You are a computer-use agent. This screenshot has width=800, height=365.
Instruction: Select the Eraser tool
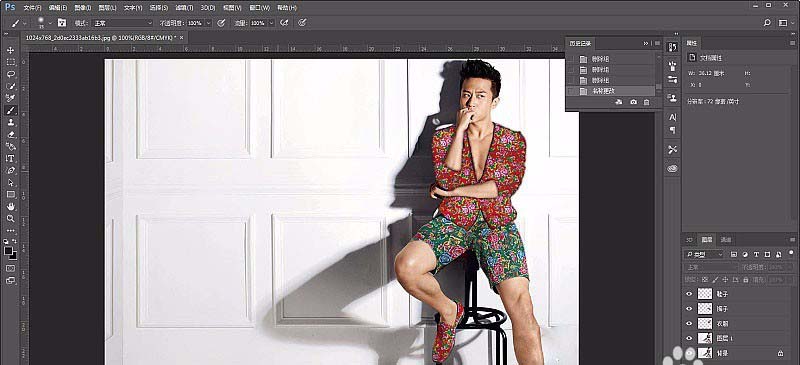pos(11,135)
